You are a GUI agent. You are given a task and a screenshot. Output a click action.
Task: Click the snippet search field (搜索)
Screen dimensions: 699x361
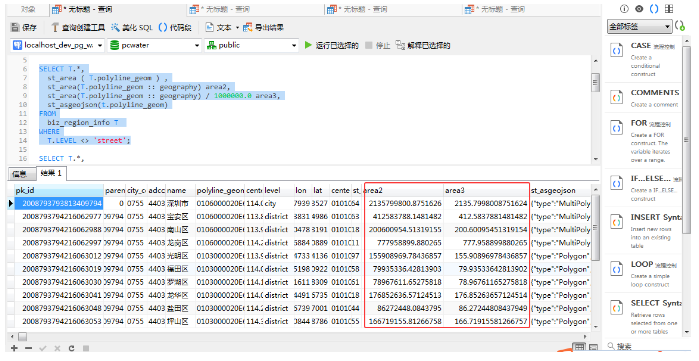click(646, 346)
